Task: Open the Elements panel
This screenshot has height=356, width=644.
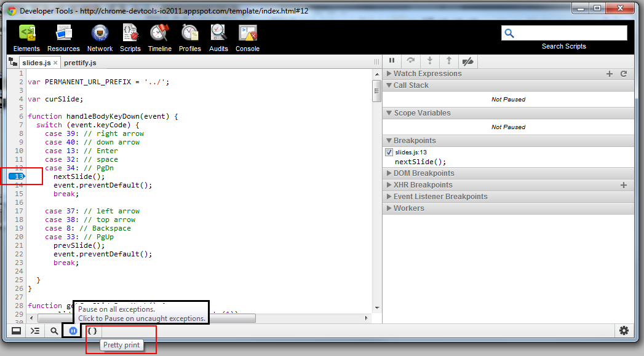Action: coord(26,38)
